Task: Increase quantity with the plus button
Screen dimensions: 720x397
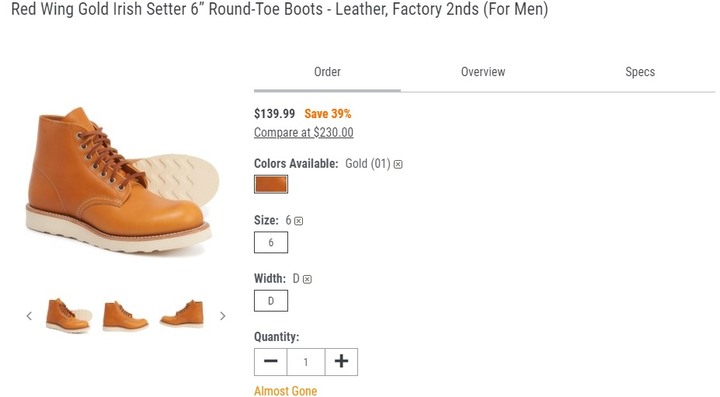Action: coord(341,362)
